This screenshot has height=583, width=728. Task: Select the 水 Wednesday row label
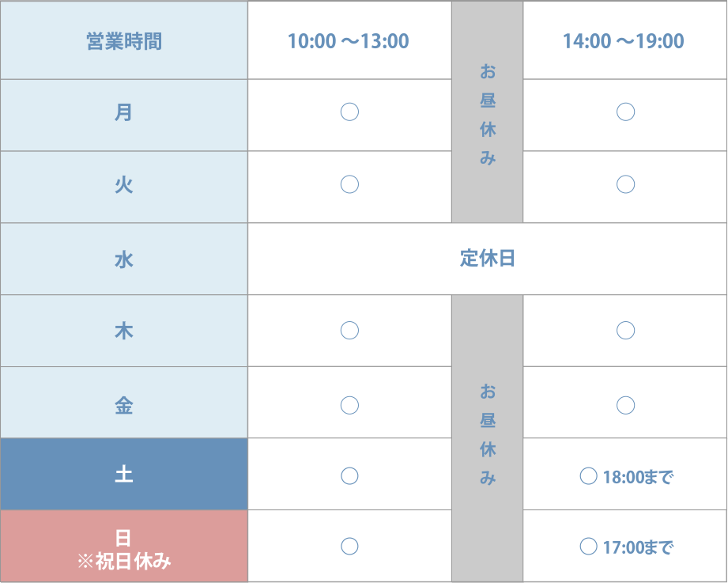coord(124,259)
